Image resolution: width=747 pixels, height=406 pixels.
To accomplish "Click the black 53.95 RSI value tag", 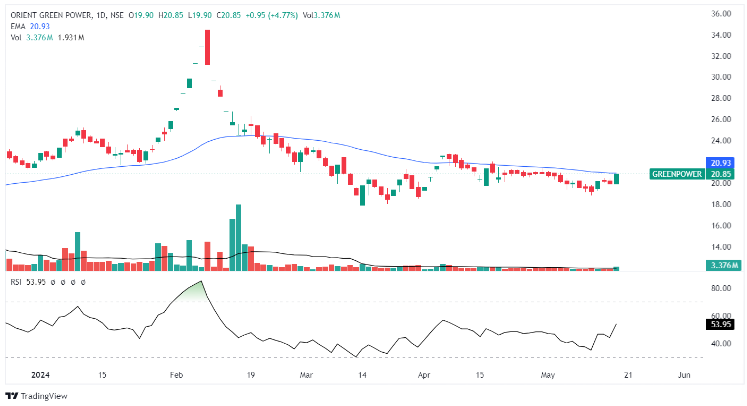I will pyautogui.click(x=721, y=324).
